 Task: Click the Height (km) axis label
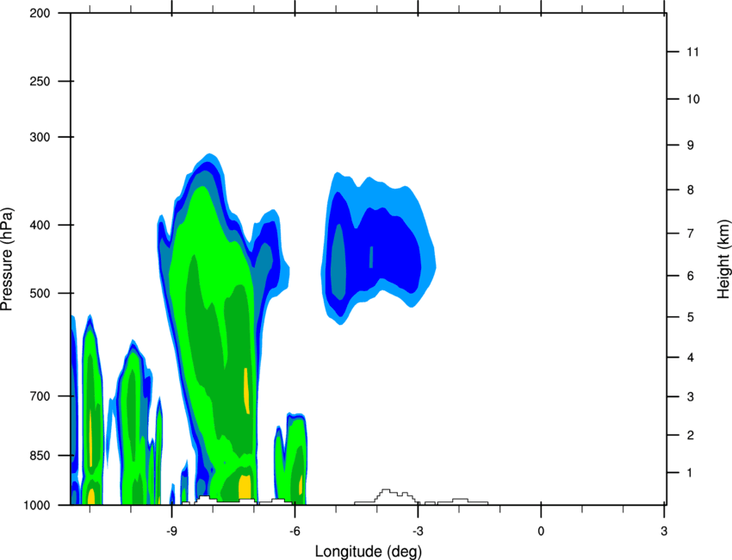723,258
